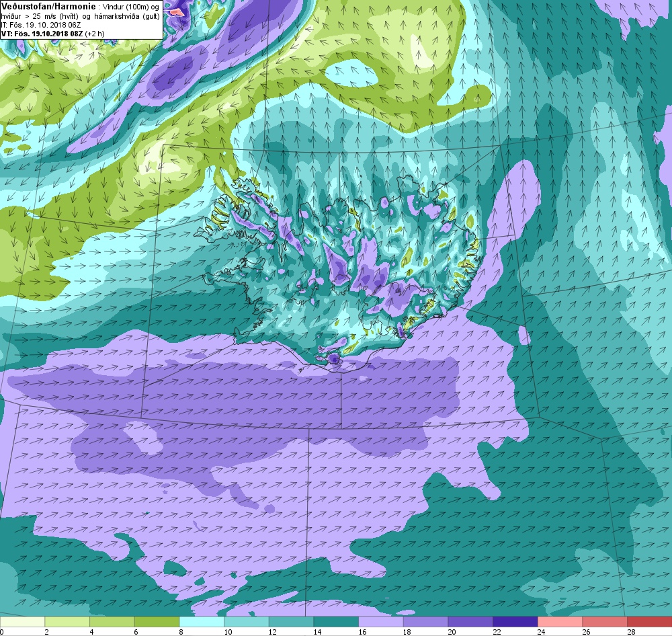The image size is (672, 636).
Task: Click the medium purple 18–20 m/s legend swatch
Action: point(425,622)
